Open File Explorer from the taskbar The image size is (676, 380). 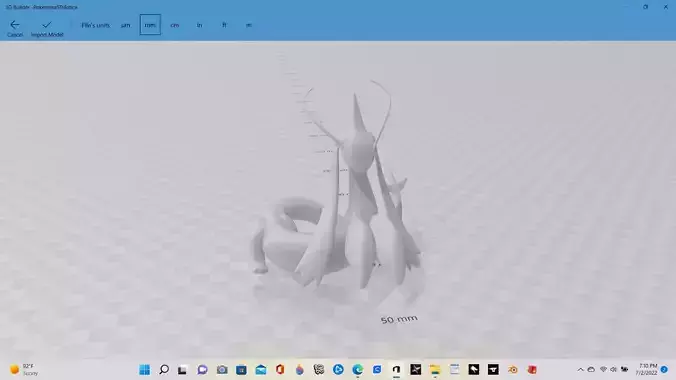tap(435, 370)
